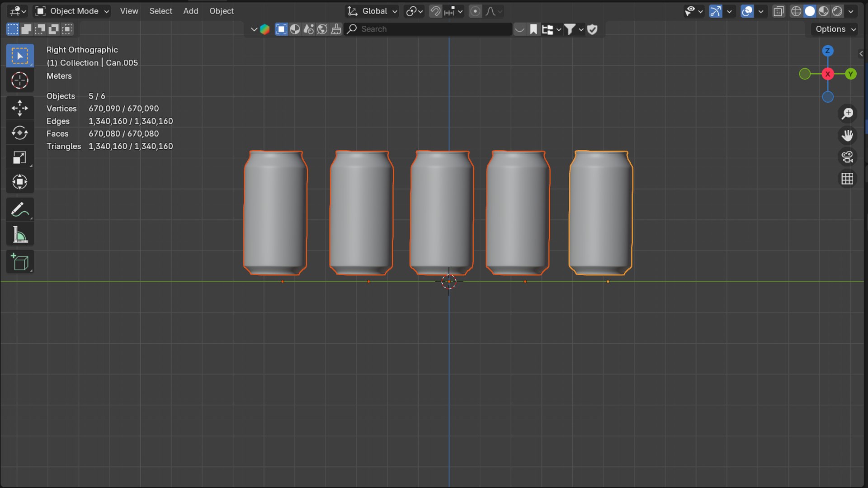This screenshot has width=868, height=488.
Task: Select the Move tool
Action: [20, 108]
